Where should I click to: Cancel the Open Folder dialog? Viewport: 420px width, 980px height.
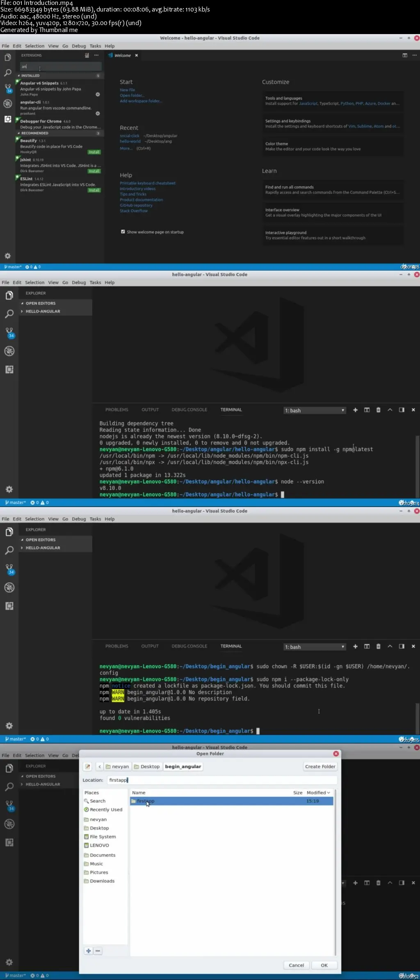pos(297,965)
